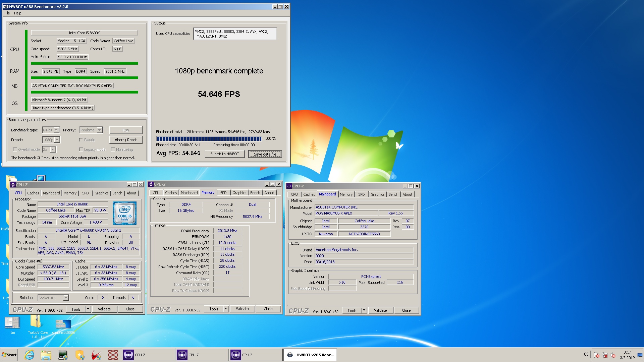Open the File menu in HWBOT
The height and width of the screenshot is (362, 644).
[x=7, y=13]
